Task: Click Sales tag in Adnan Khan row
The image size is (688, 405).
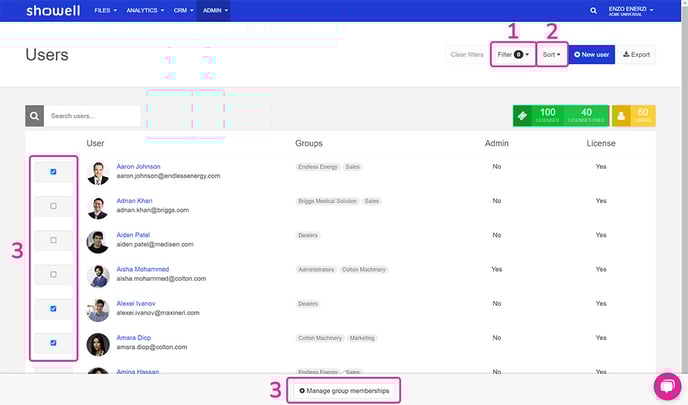Action: 372,201
